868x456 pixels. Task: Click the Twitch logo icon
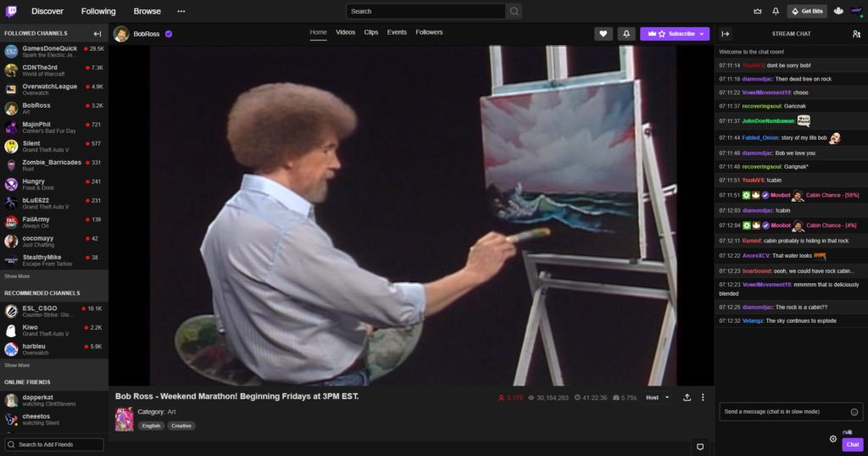point(11,11)
